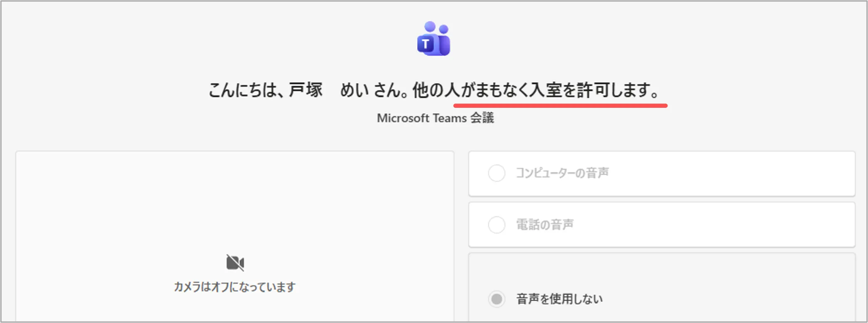This screenshot has height=323, width=868.
Task: Click the red underline beneath the heading
Action: 560,106
